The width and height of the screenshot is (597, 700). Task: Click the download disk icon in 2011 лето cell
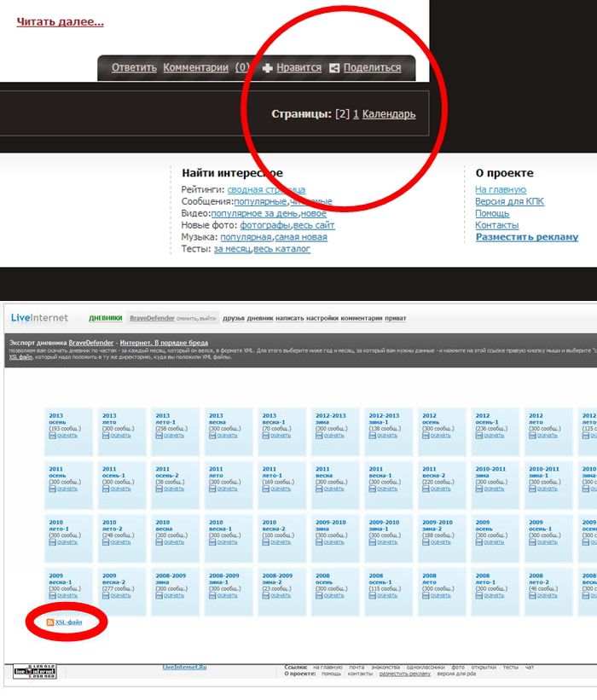[x=212, y=489]
